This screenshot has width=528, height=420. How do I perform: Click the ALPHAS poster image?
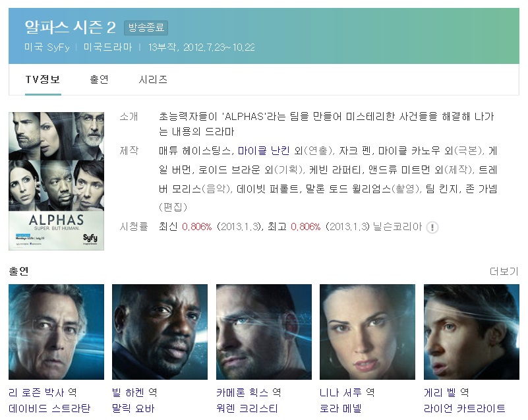(x=56, y=181)
